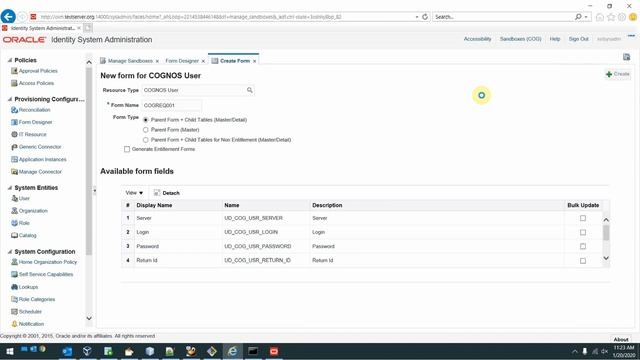640x360 pixels.
Task: Check Bulk Update for Server row
Action: coord(583,218)
